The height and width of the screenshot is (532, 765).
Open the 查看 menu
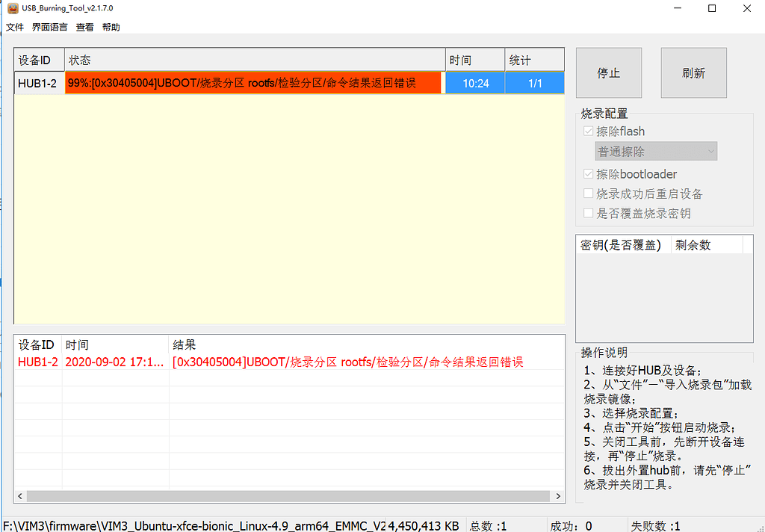[84, 28]
